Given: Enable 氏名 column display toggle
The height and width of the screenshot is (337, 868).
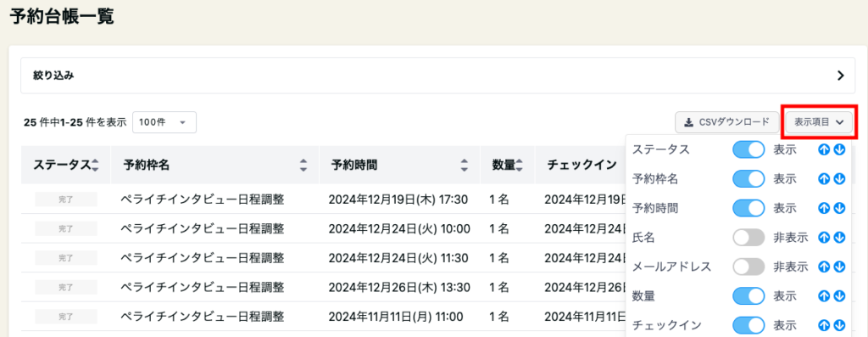Looking at the screenshot, I should [748, 238].
